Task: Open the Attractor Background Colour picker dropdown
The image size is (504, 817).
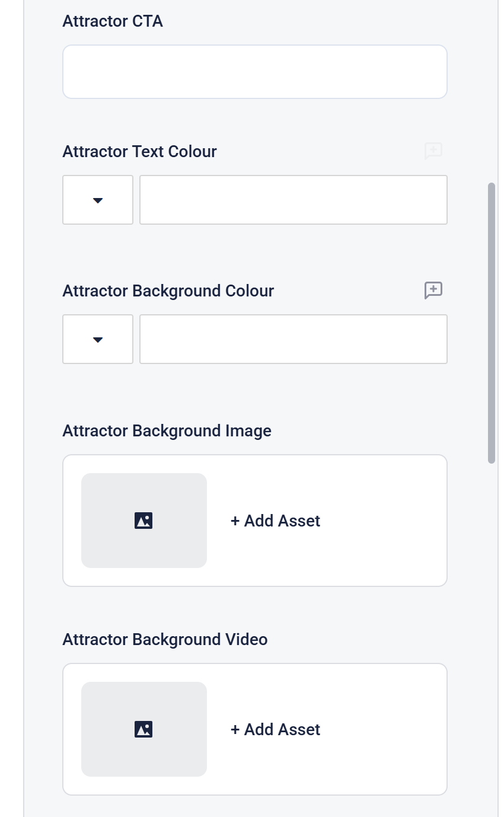Action: [x=98, y=340]
